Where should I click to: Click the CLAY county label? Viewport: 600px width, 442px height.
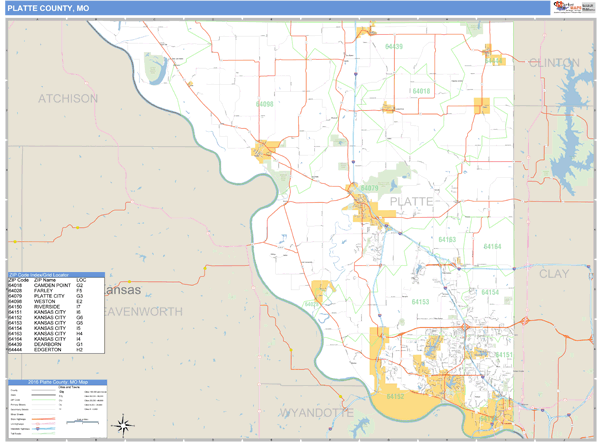point(553,272)
